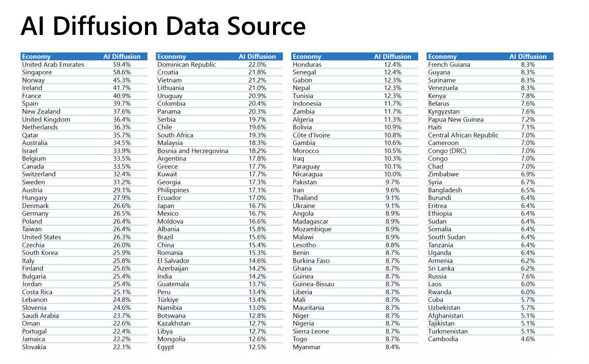
Task: Click Singapore's 58.6% diffusion value
Action: [122, 72]
